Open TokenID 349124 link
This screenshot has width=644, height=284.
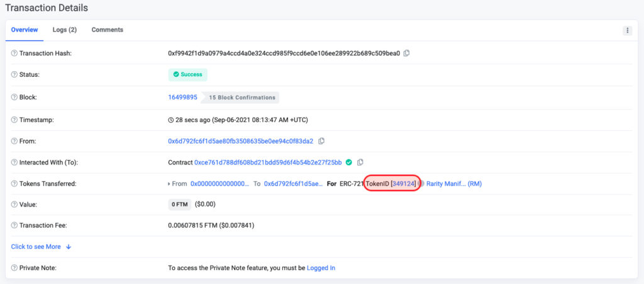404,184
